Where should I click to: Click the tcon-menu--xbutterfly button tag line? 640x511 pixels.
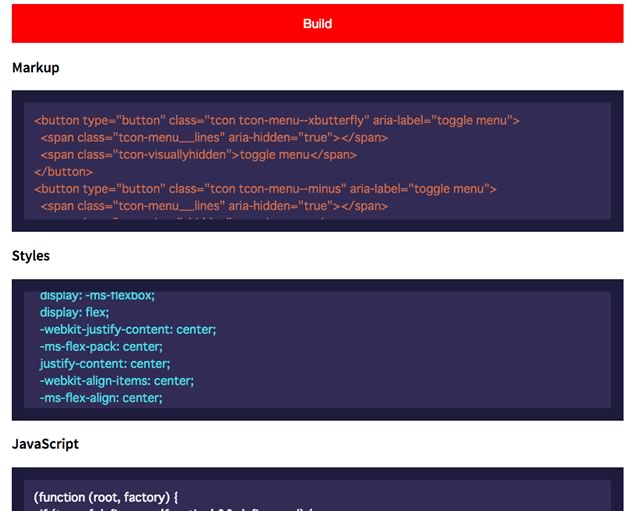[x=277, y=120]
